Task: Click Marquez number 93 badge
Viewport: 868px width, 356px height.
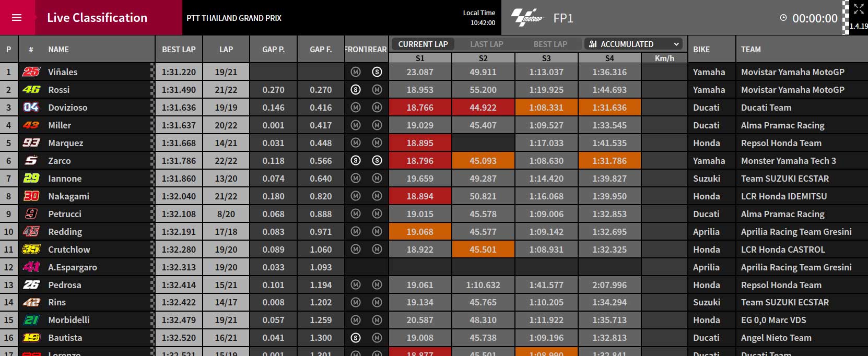Action: (31, 143)
